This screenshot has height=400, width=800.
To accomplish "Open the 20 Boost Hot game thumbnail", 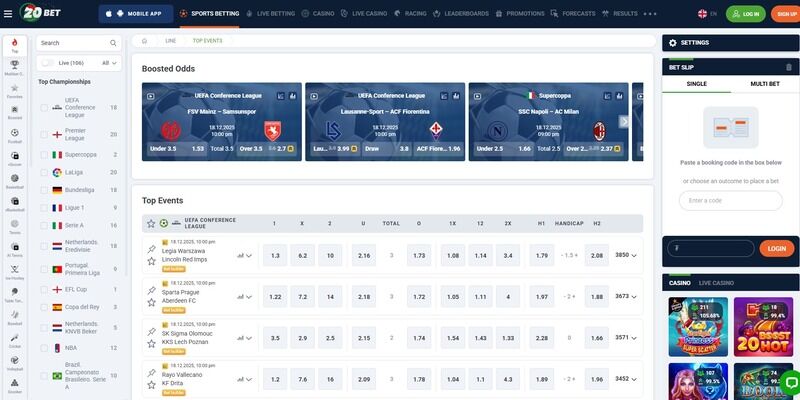I will [x=763, y=327].
